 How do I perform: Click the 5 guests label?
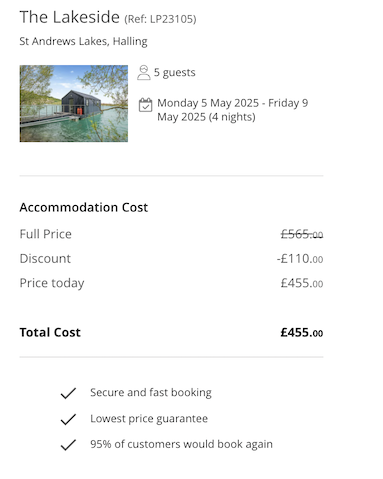coord(175,72)
